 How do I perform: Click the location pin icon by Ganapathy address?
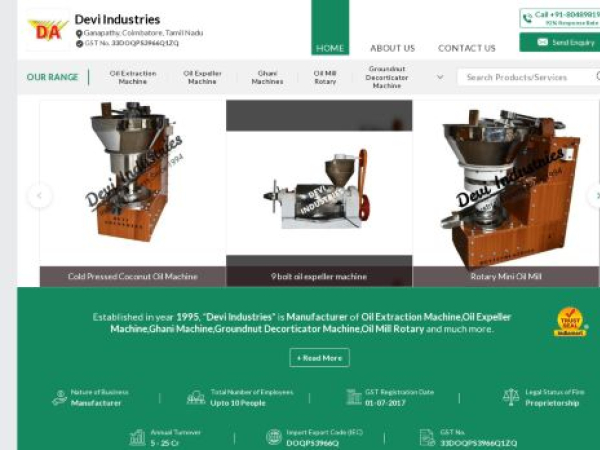point(79,34)
